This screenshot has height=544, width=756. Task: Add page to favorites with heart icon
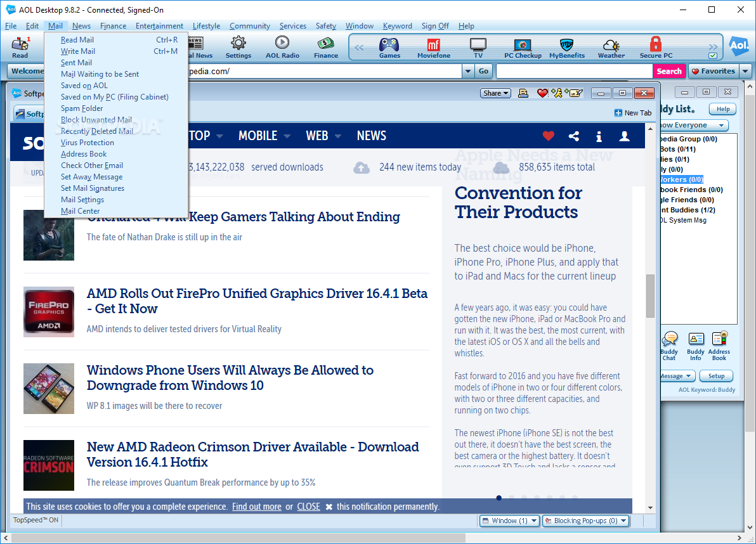tap(543, 93)
